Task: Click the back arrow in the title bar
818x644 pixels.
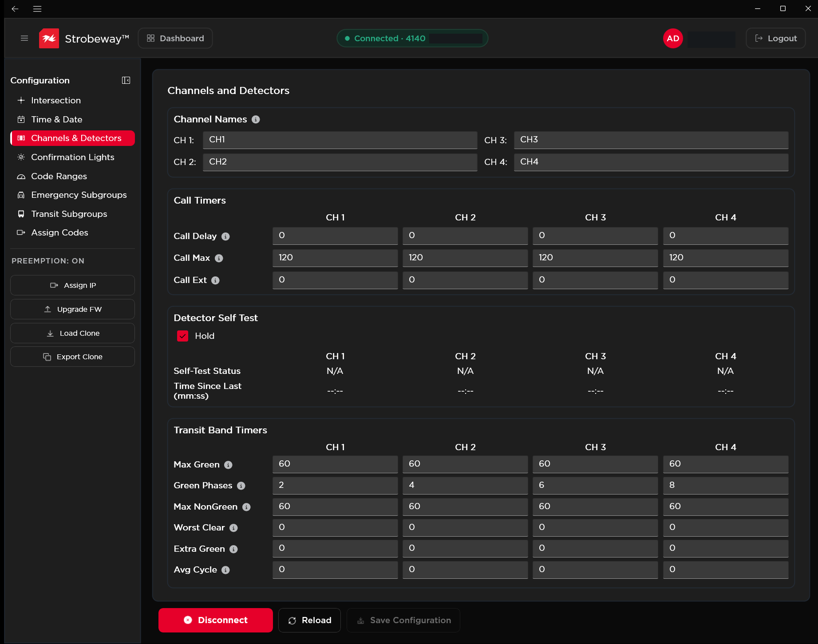Action: click(x=15, y=8)
